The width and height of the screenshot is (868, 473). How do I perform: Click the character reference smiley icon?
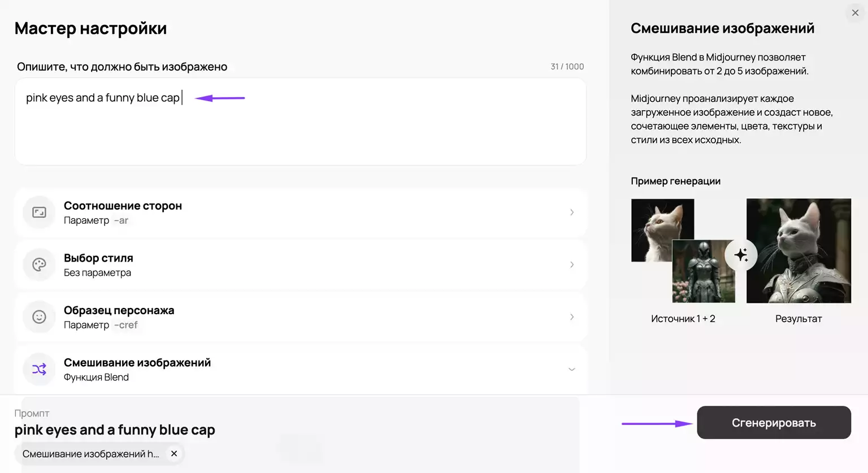(x=39, y=317)
